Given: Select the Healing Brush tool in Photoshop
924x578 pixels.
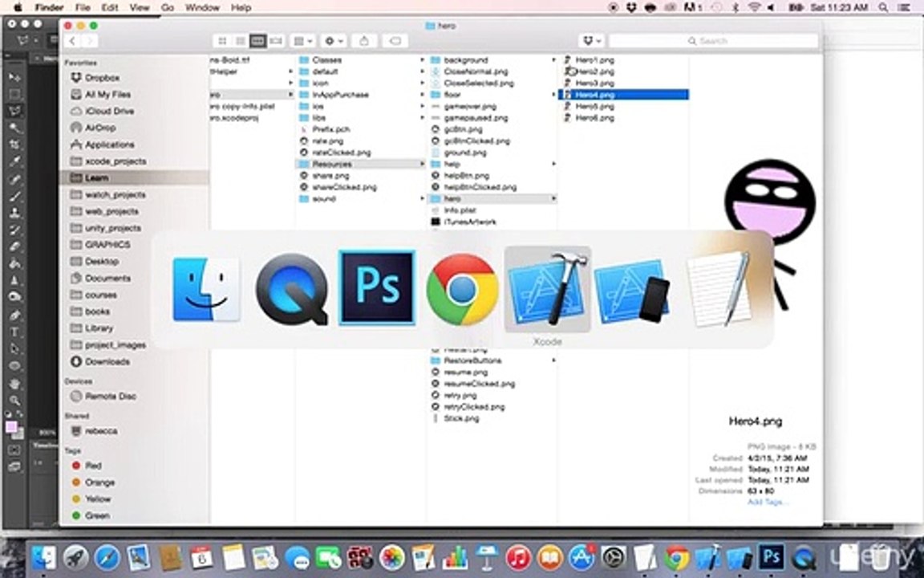Looking at the screenshot, I should (14, 179).
